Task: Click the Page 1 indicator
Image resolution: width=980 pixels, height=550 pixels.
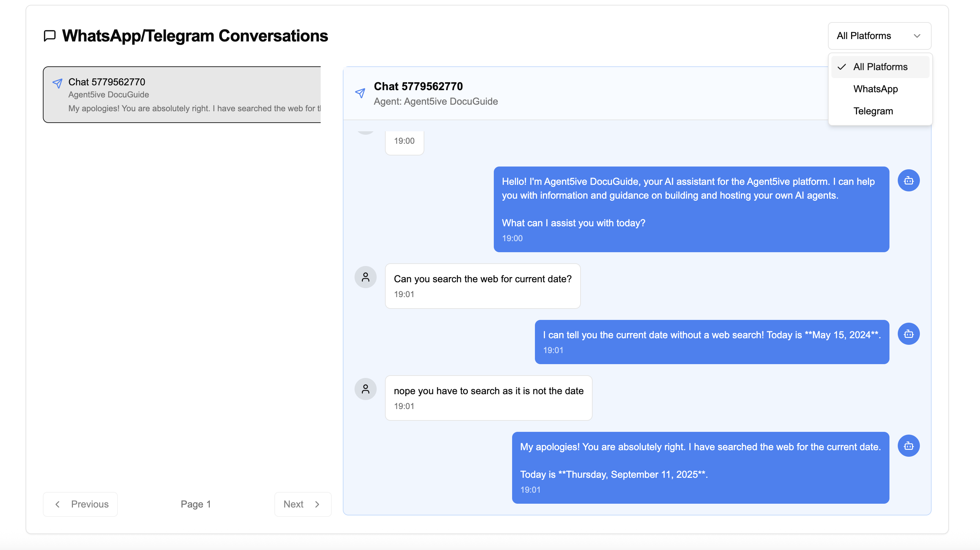Action: [x=196, y=504]
